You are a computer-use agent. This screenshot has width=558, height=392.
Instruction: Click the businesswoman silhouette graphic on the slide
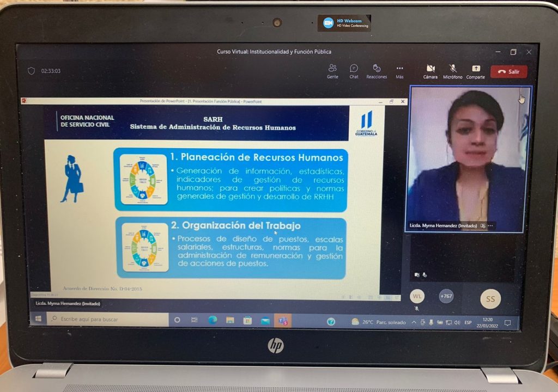click(72, 179)
